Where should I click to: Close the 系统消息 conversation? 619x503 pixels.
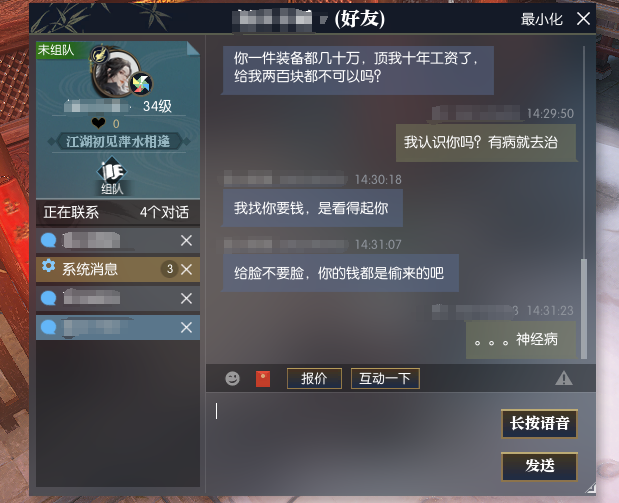186,270
